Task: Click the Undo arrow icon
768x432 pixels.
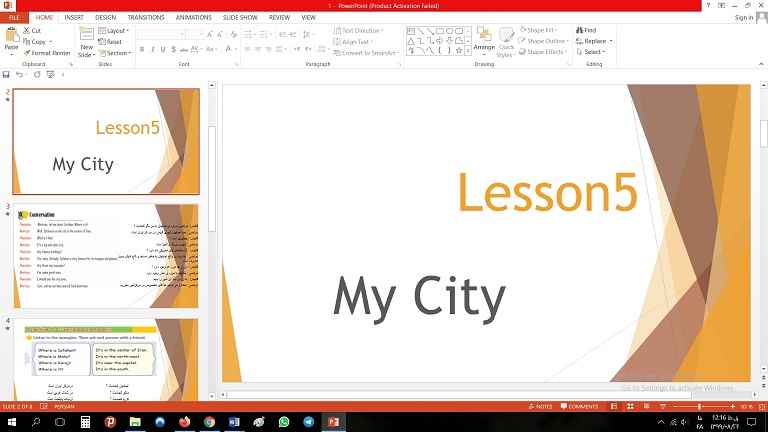Action: [19, 74]
